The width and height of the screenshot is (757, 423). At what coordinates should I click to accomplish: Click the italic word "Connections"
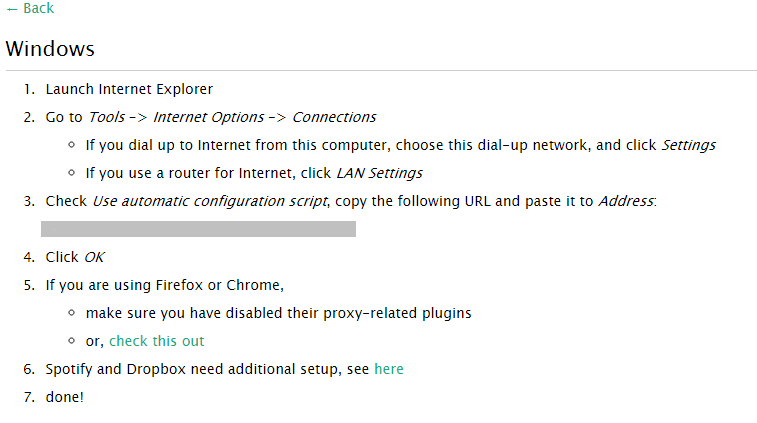tap(334, 117)
